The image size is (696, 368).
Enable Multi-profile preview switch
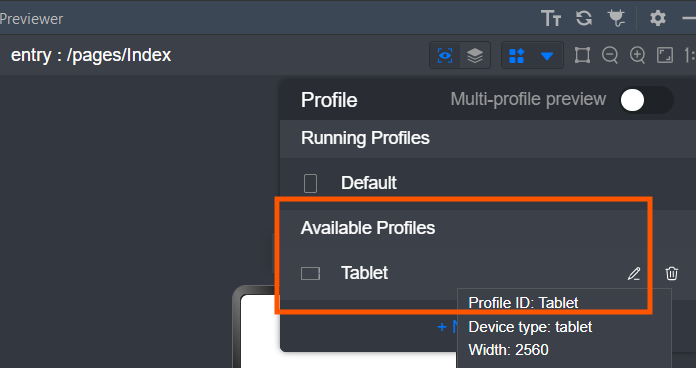(x=646, y=100)
